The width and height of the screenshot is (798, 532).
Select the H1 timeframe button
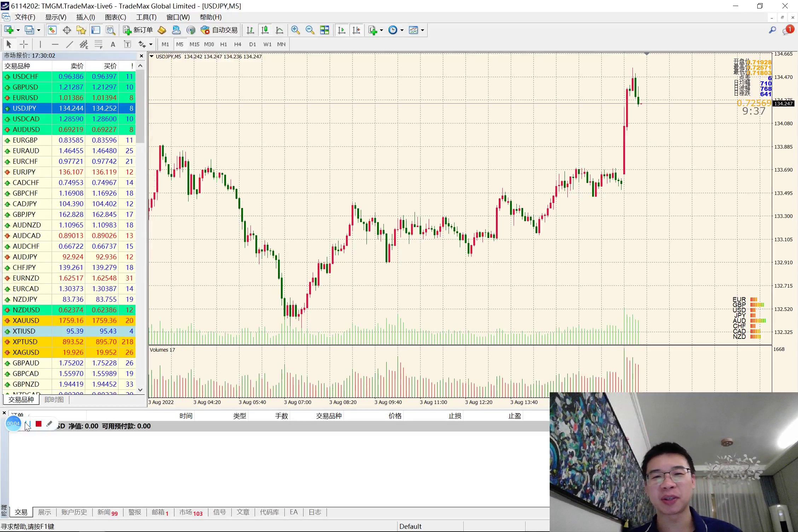(223, 44)
